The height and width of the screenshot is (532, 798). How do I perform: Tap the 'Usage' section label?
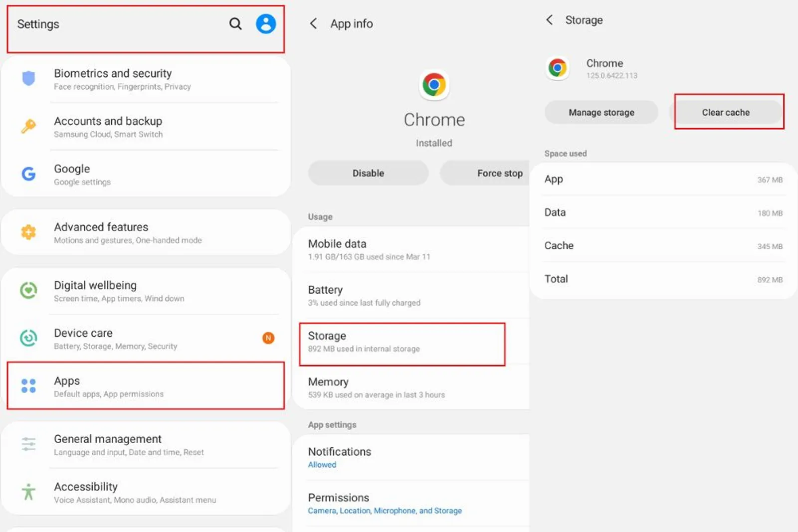point(320,217)
